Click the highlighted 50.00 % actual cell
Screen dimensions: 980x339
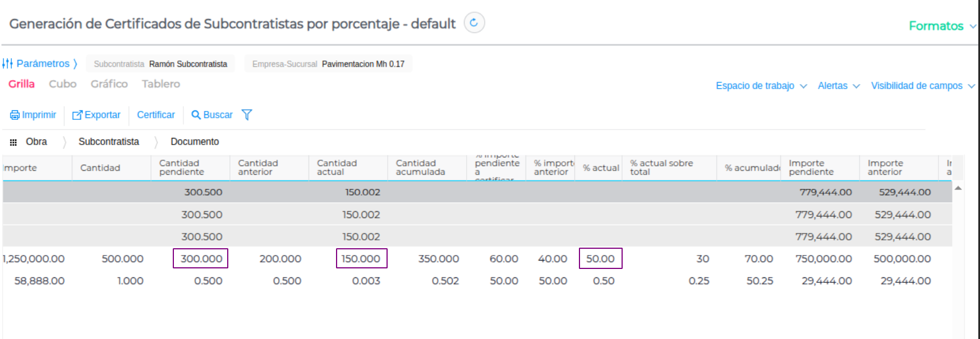click(x=600, y=259)
